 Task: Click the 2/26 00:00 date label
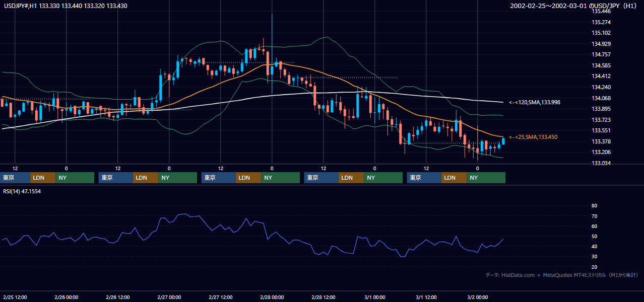coord(66,297)
